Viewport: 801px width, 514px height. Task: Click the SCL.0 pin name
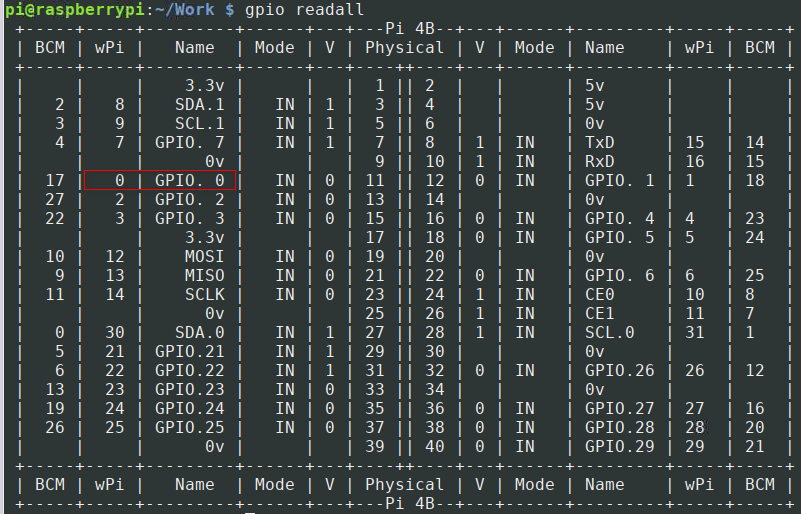tap(609, 332)
